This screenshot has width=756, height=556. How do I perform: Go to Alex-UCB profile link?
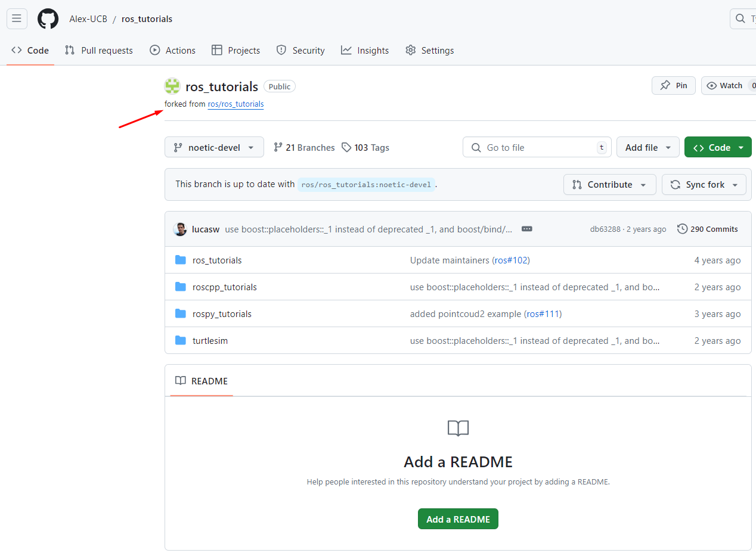(88, 18)
